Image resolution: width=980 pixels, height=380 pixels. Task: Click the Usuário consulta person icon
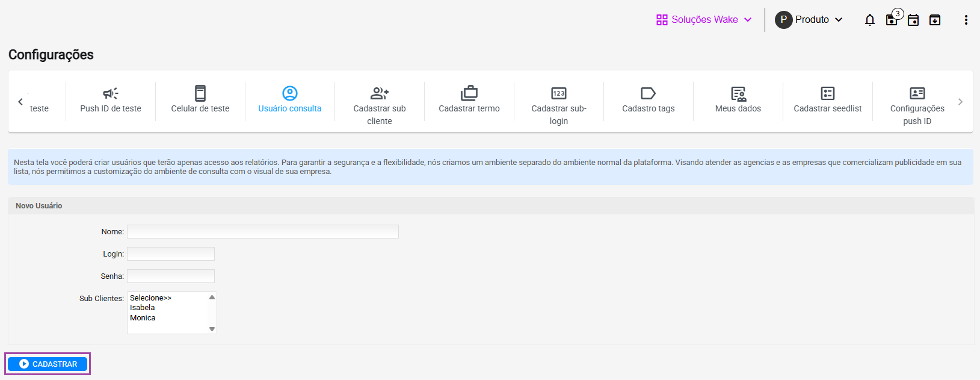(290, 93)
